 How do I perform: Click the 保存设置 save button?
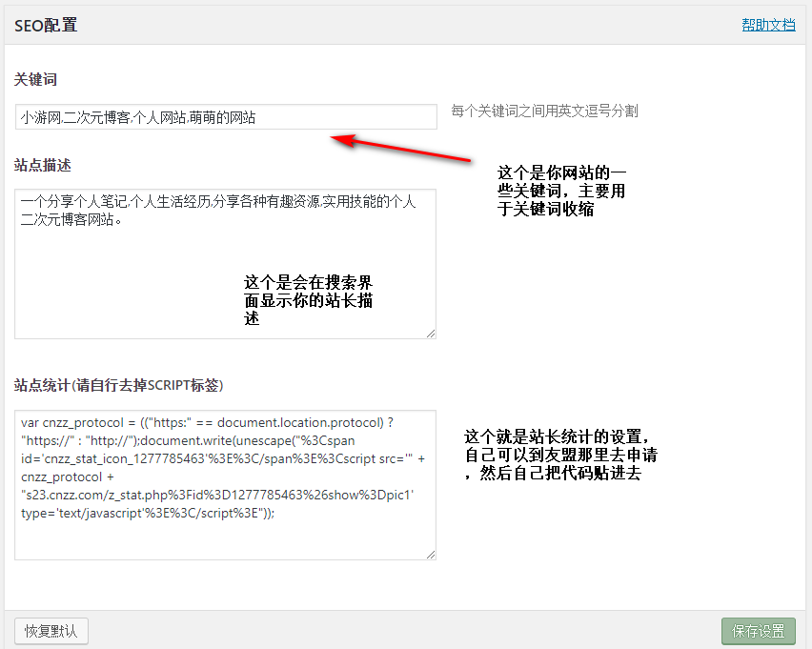[x=758, y=632]
